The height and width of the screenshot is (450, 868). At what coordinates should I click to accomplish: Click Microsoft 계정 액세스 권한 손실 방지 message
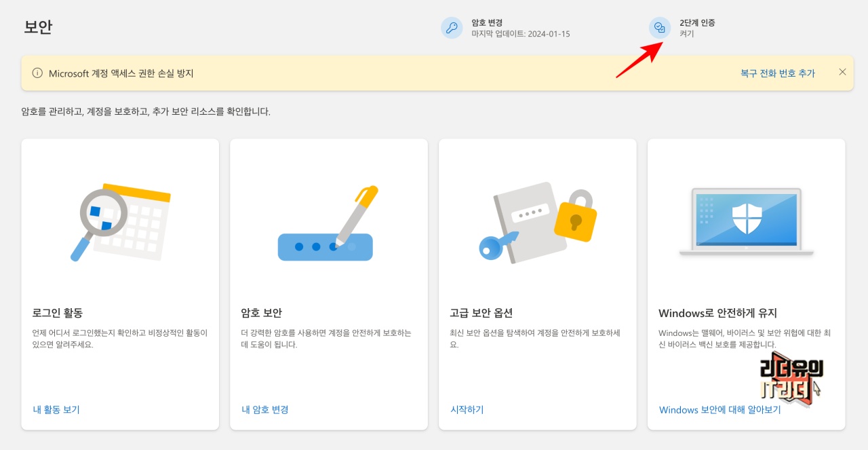click(121, 73)
